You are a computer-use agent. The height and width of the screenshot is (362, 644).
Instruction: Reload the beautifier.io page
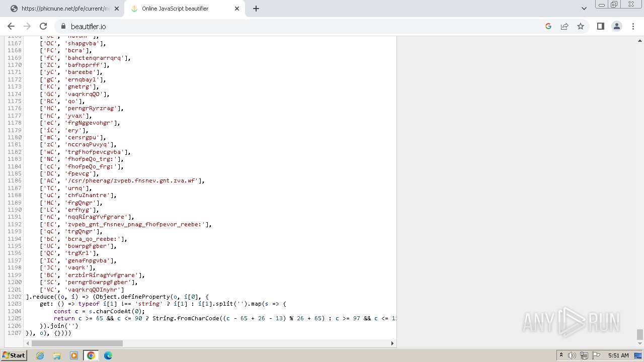coord(43,26)
